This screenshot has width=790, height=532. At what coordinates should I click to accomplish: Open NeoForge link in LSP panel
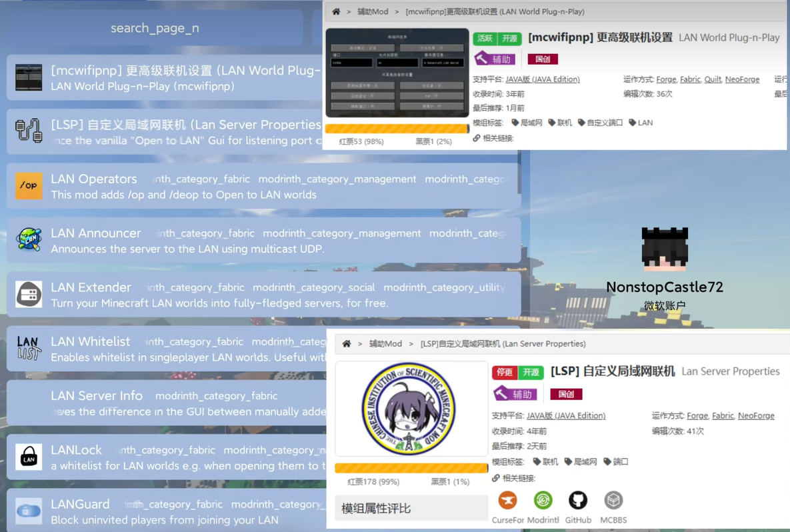click(756, 415)
